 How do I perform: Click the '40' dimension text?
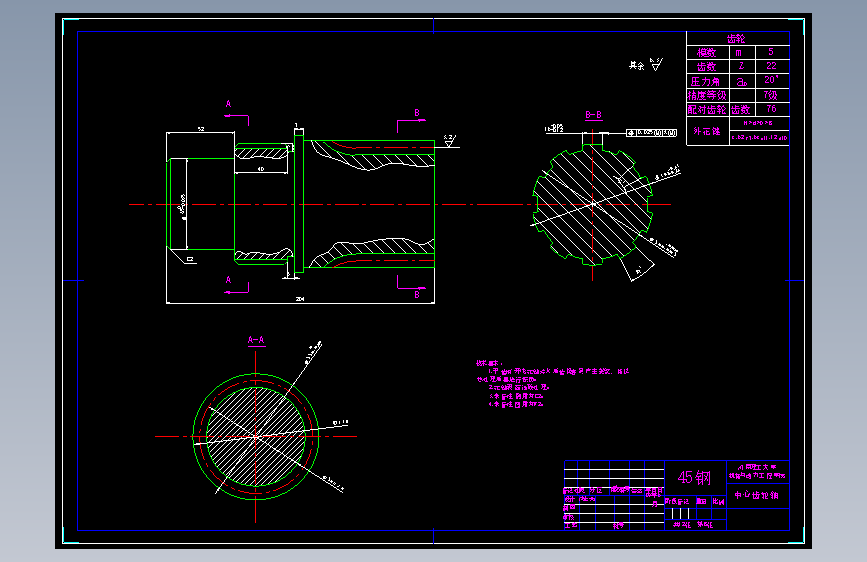[x=260, y=169]
